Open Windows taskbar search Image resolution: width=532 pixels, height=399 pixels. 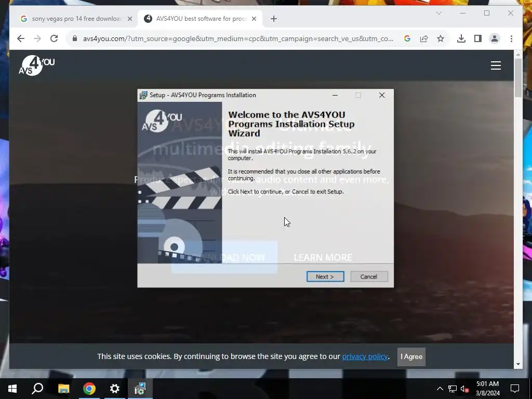pyautogui.click(x=37, y=389)
